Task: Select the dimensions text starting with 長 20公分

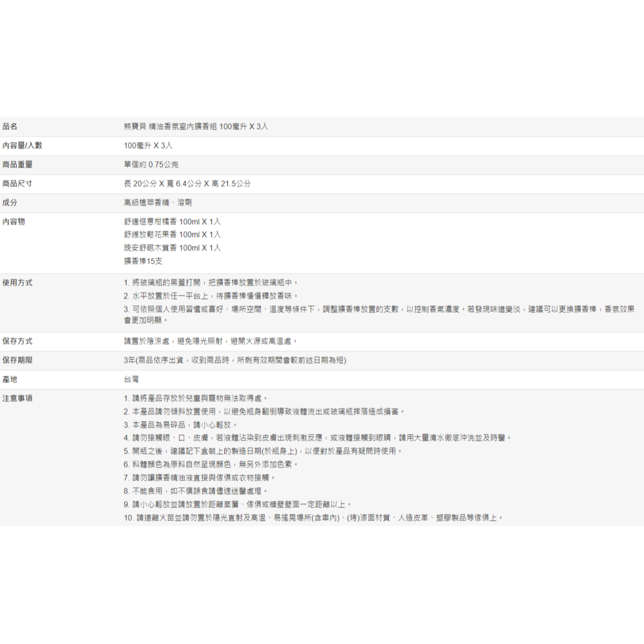Action: tap(187, 184)
